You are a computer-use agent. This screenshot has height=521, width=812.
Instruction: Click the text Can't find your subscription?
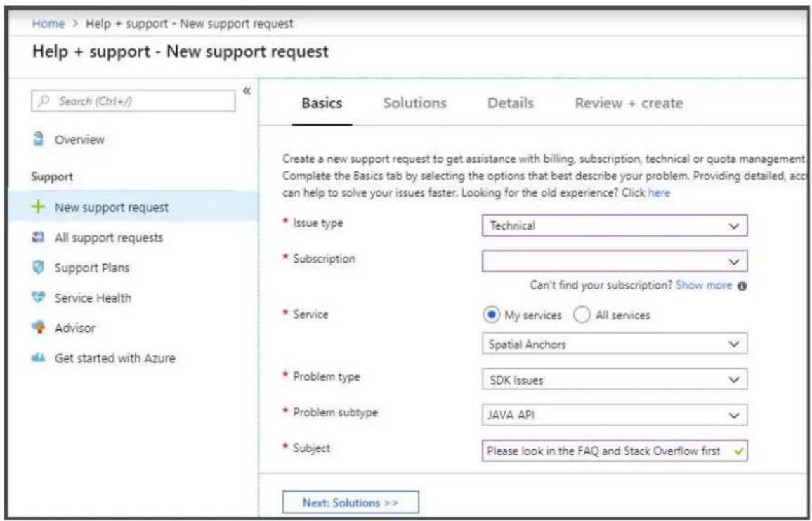click(601, 285)
